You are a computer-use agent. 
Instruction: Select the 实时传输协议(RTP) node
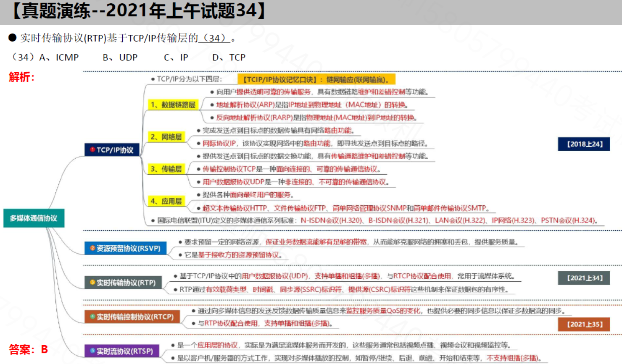click(123, 283)
